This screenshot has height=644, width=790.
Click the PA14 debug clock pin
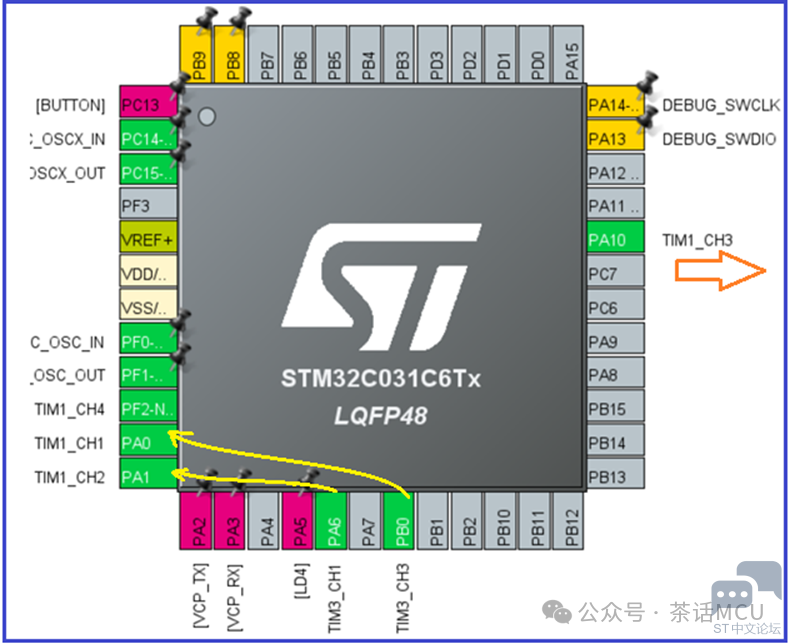[616, 102]
